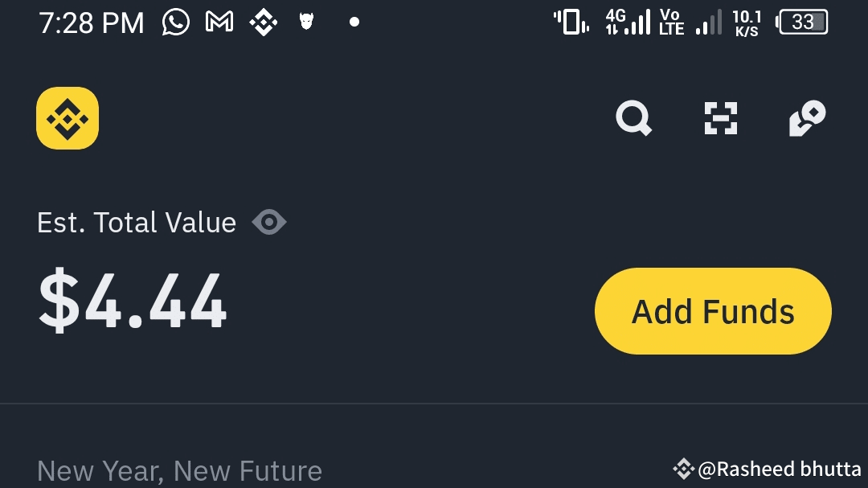The width and height of the screenshot is (868, 488).
Task: Open the New Year, New Future banner
Action: (x=179, y=470)
